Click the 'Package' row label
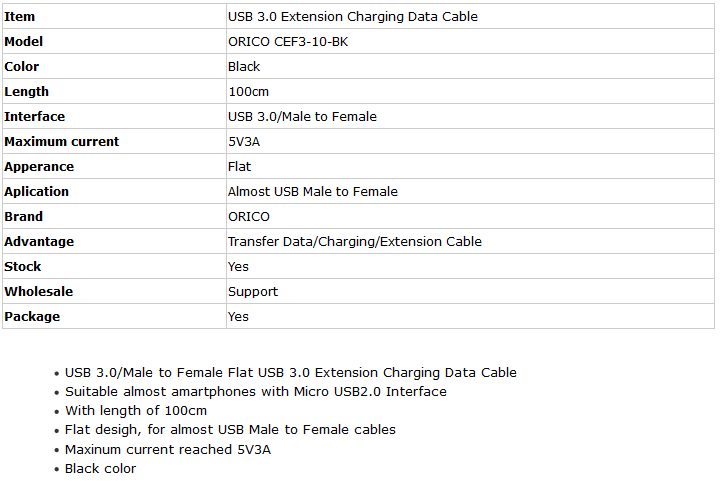 tap(32, 317)
